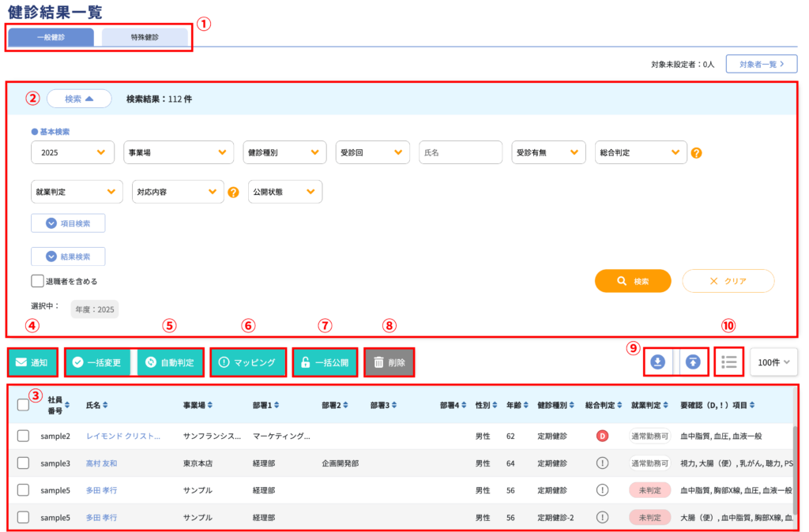Expand the 項目検索 section
This screenshot has height=532, width=809.
pos(68,223)
